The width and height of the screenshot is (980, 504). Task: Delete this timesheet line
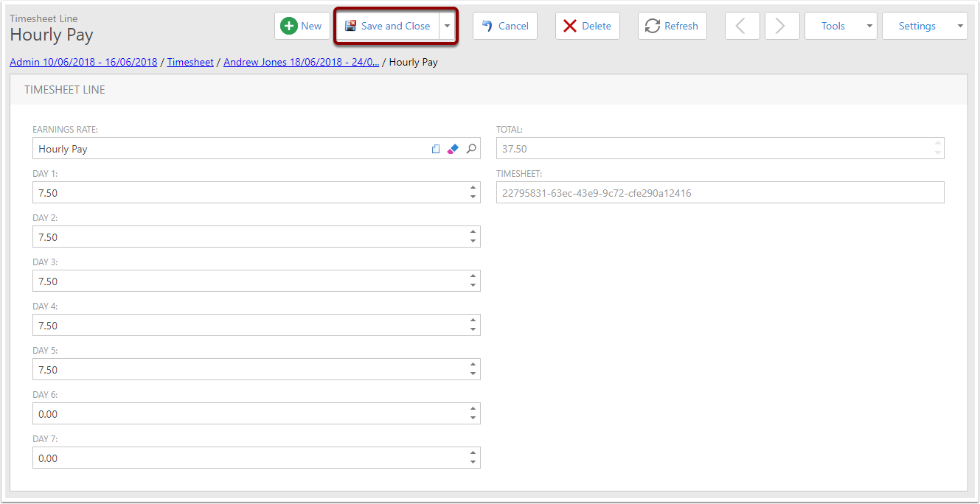pyautogui.click(x=587, y=26)
